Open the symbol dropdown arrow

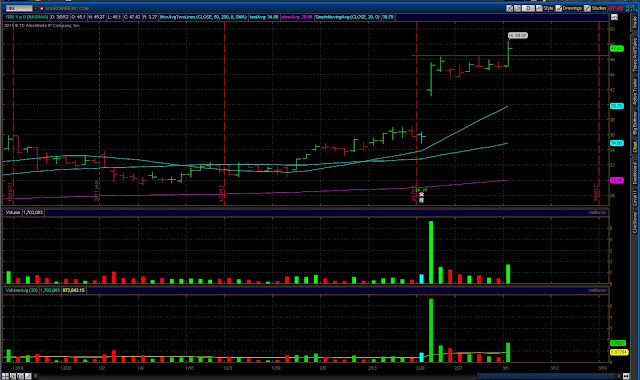tap(36, 8)
